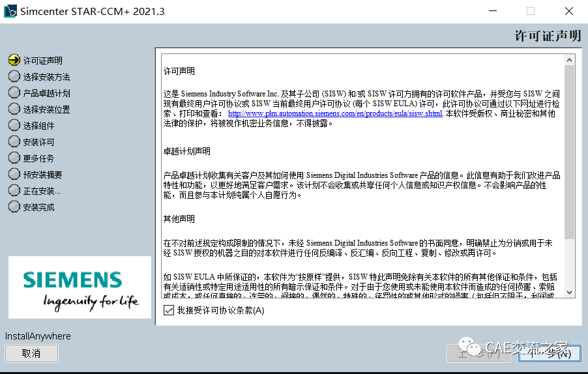The width and height of the screenshot is (588, 374).
Task: Click the 取消 button
Action: 31,353
